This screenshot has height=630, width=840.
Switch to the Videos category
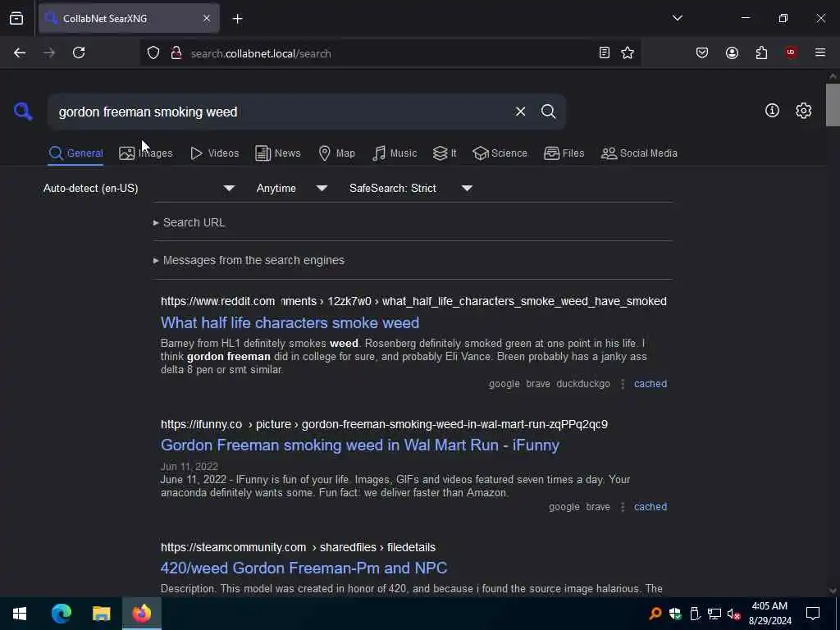[214, 153]
